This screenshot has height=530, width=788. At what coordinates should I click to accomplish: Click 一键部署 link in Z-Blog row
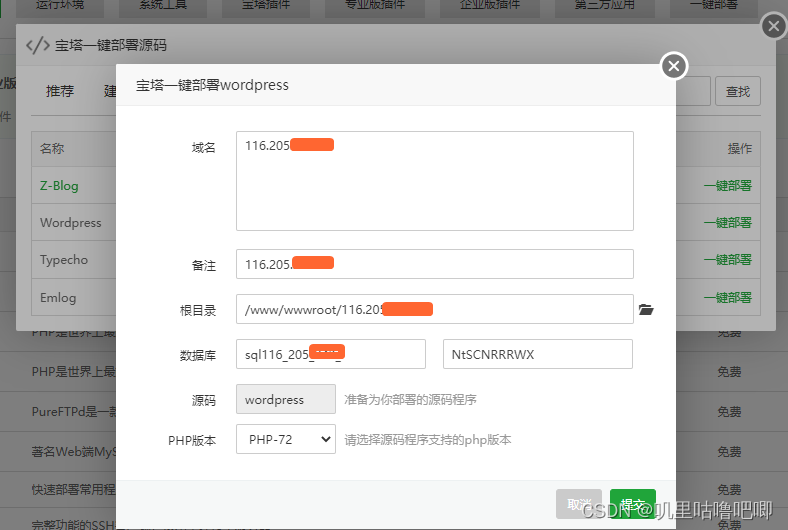pos(728,185)
